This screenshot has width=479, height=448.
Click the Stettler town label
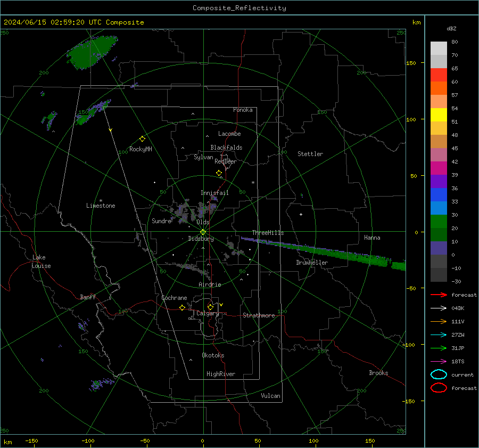coord(310,154)
